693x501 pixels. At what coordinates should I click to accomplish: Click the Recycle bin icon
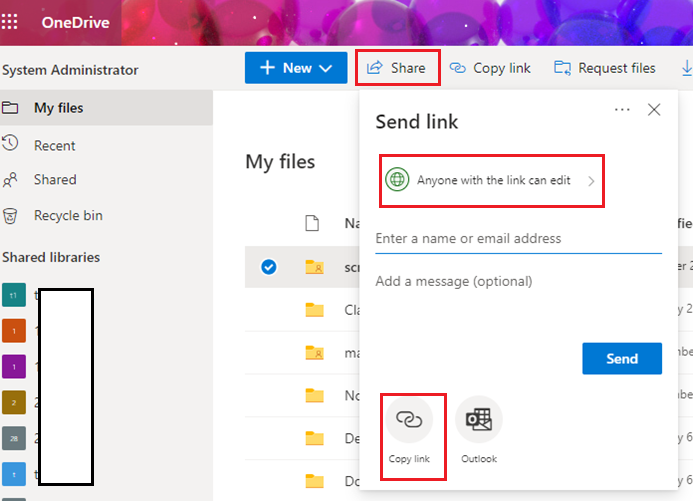[x=10, y=216]
